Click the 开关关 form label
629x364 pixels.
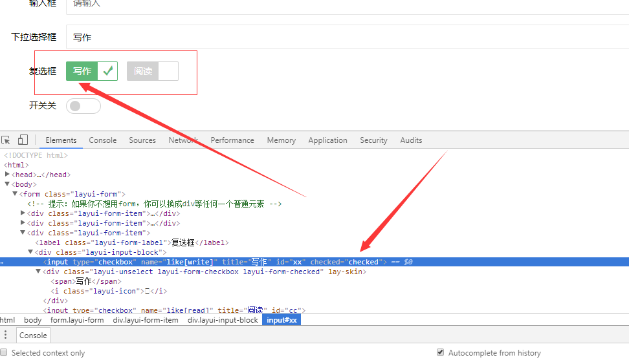(43, 105)
